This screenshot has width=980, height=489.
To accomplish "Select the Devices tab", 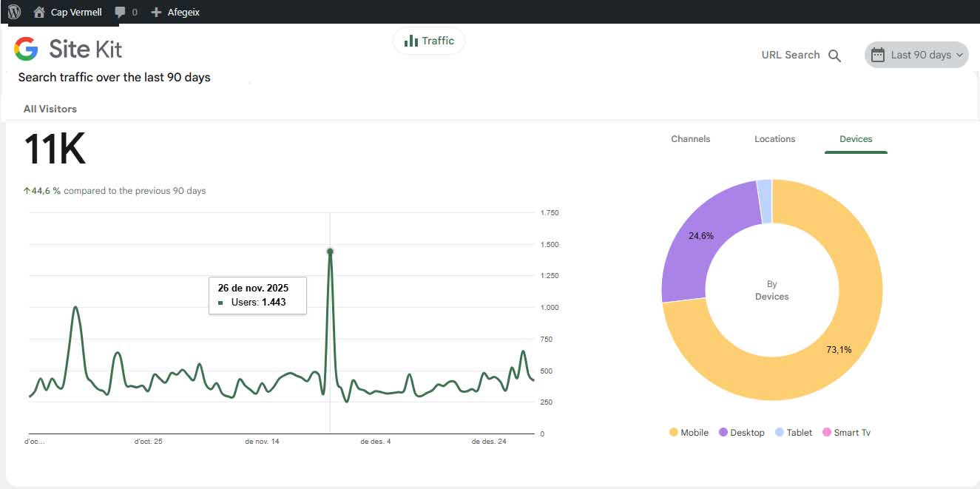I will (x=856, y=139).
